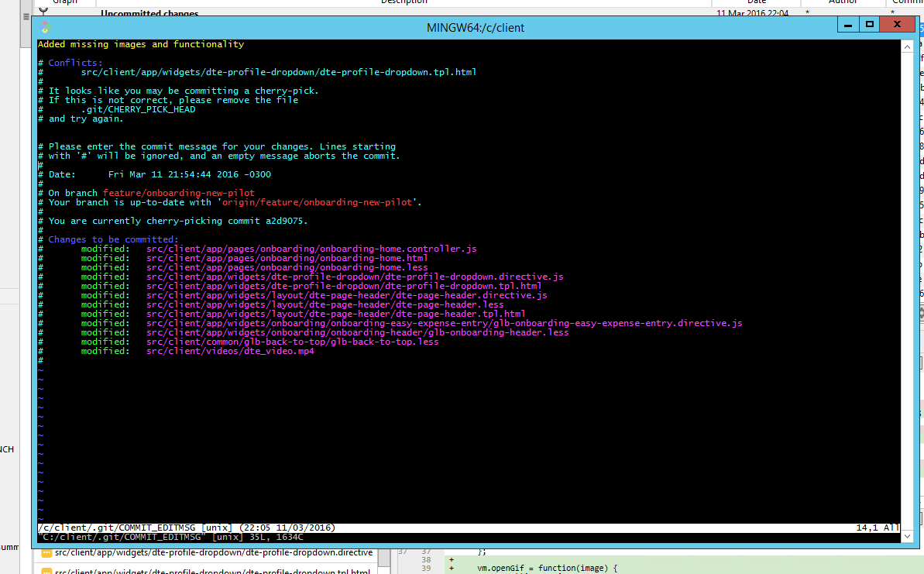This screenshot has height=574, width=924.
Task: Click 'Uncommitted changes' row in background window
Action: tap(149, 13)
